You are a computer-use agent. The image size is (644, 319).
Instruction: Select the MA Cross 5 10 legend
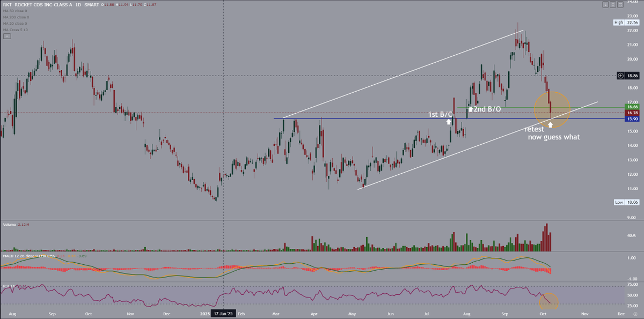[x=16, y=29]
